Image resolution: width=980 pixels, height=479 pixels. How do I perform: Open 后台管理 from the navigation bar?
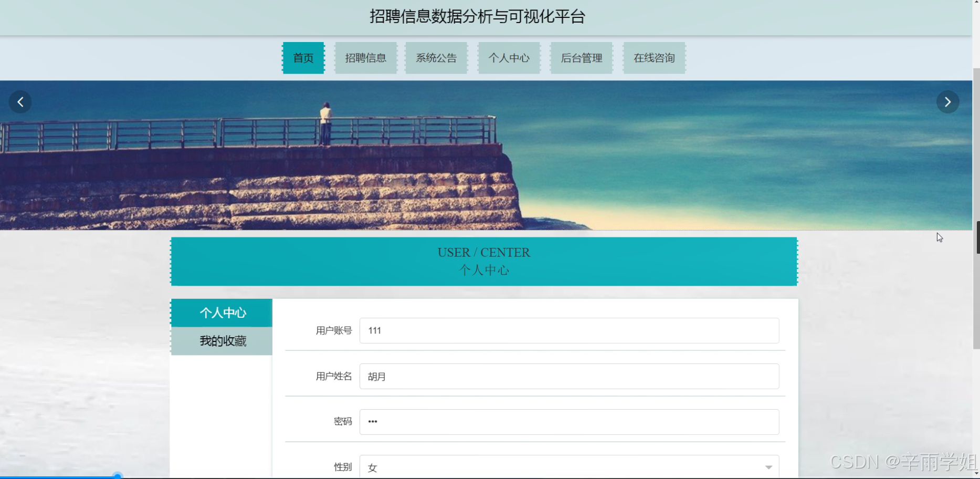point(581,58)
